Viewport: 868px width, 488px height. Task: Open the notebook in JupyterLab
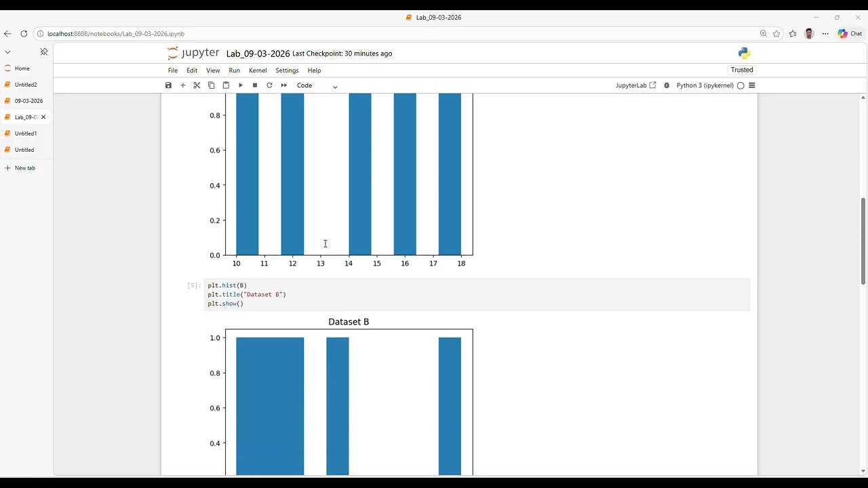tap(635, 85)
